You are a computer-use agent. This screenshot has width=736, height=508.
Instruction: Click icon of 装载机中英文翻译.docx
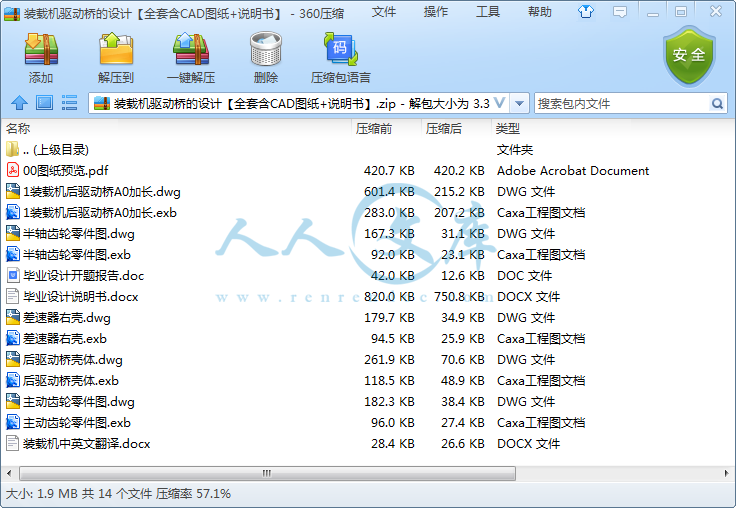click(13, 444)
